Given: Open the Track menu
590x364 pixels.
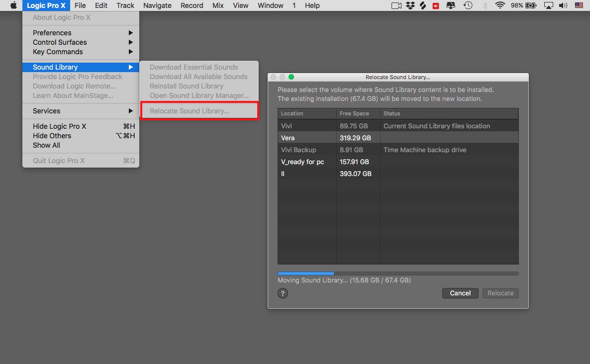Looking at the screenshot, I should [125, 5].
